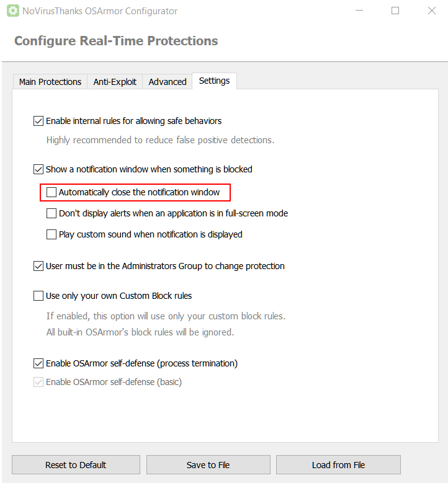Disable internal rules for allowing safe behaviors

pos(38,121)
